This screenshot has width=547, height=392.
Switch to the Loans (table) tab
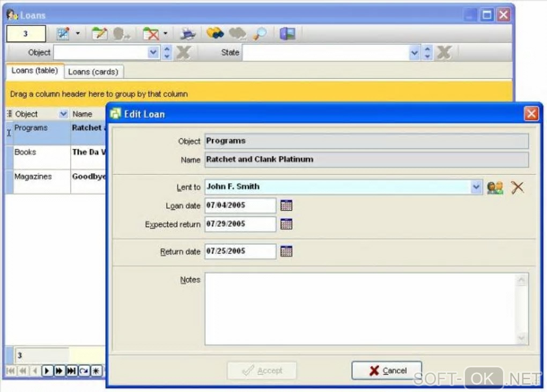coord(34,71)
